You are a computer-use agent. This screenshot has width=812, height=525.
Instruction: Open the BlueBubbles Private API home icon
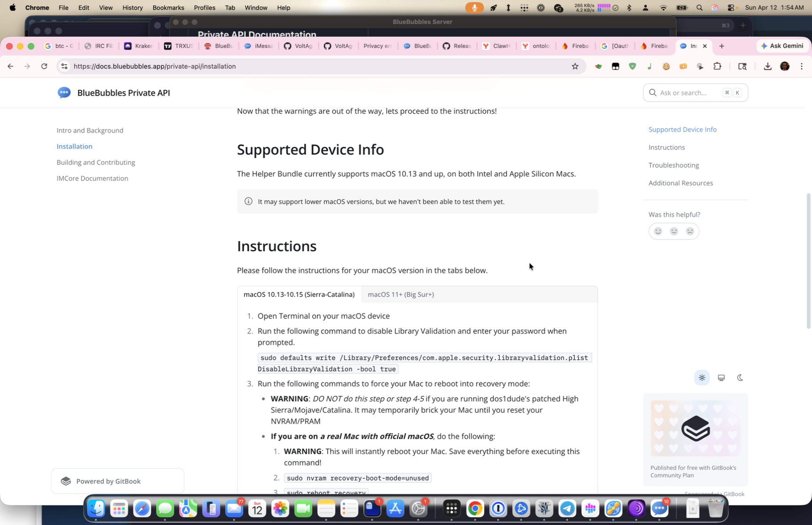[64, 92]
